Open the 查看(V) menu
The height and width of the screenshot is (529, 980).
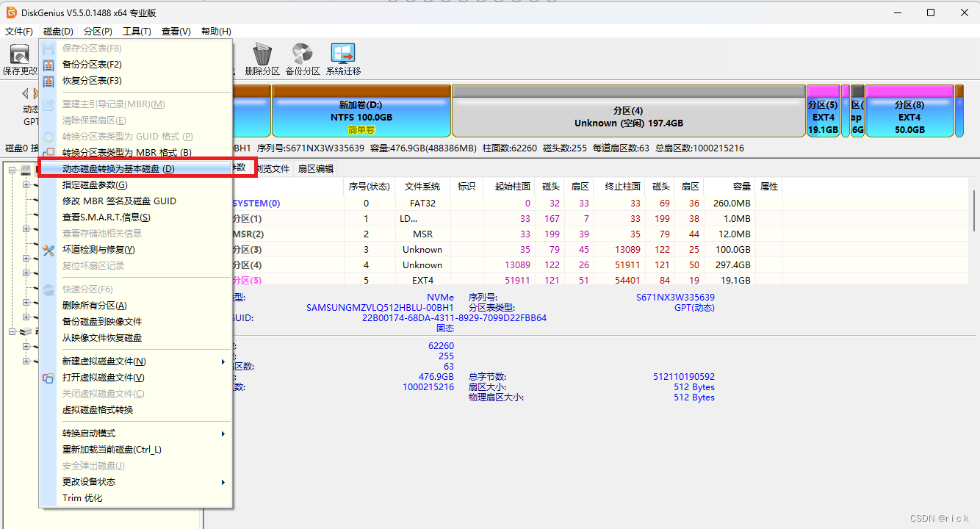(x=176, y=32)
